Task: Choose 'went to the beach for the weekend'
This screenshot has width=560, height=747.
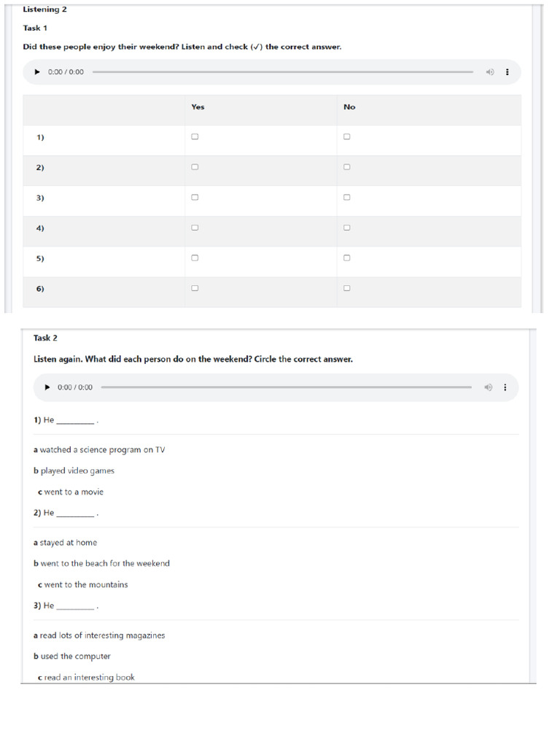Action: coord(101,564)
